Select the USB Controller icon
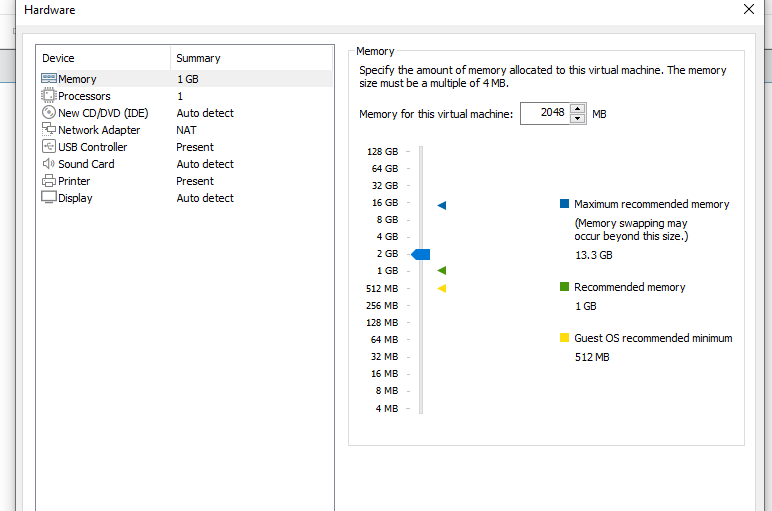This screenshot has width=772, height=511. point(49,146)
